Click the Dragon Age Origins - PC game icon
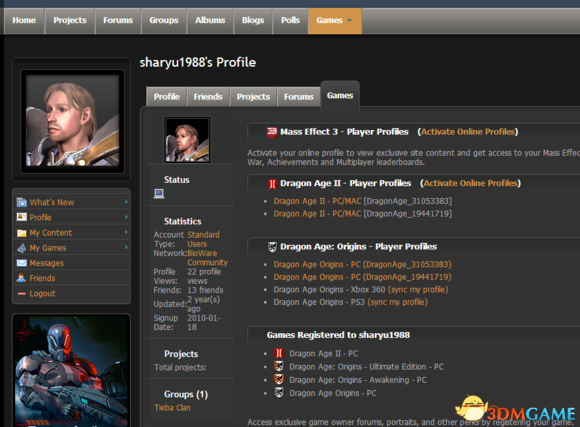Screen dimensions: 580x427 [x=279, y=392]
